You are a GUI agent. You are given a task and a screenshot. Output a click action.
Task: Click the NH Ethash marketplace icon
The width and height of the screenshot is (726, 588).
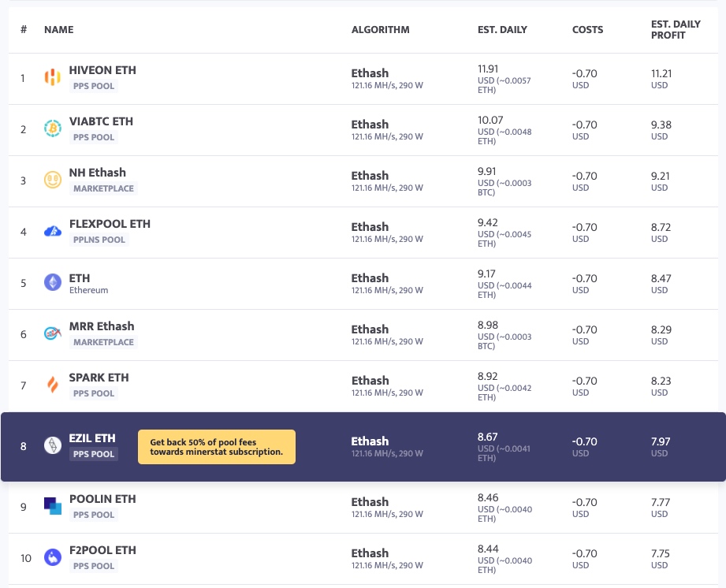click(52, 180)
